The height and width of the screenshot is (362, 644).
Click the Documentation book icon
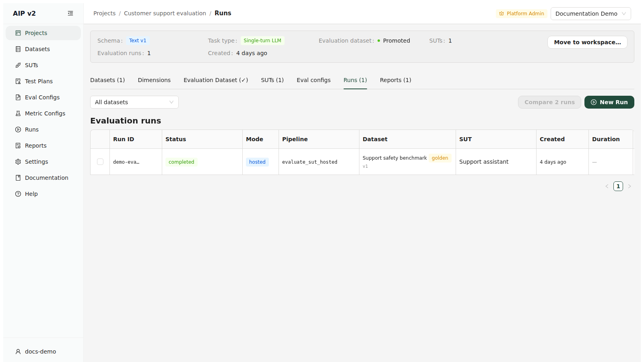pos(18,178)
